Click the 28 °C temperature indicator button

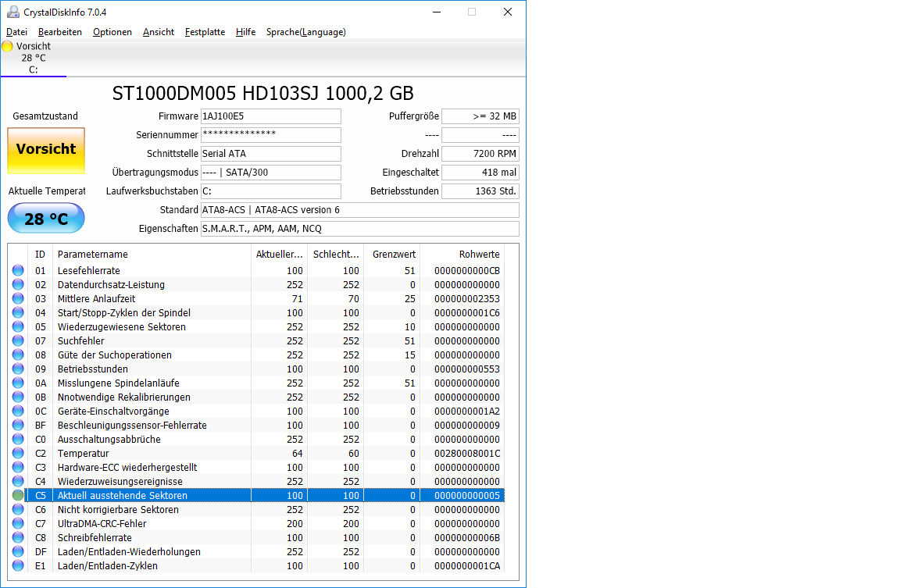tap(46, 219)
